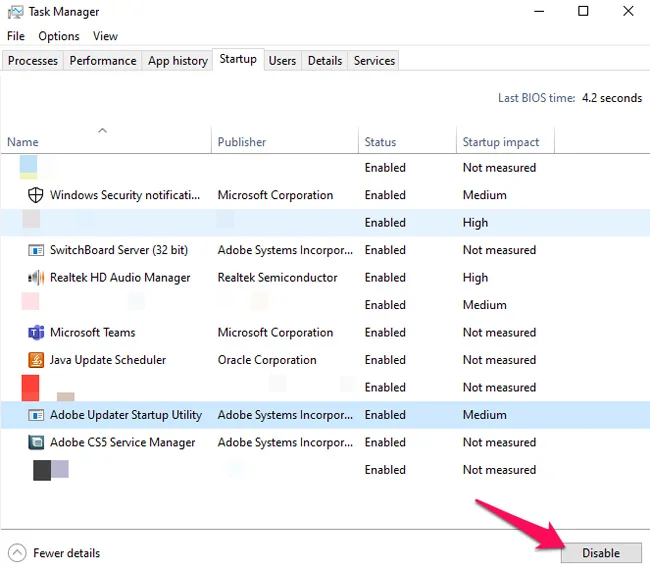Viewport: 650px width, 570px height.
Task: Click the Realtek HD Audio speaker icon
Action: pos(36,278)
